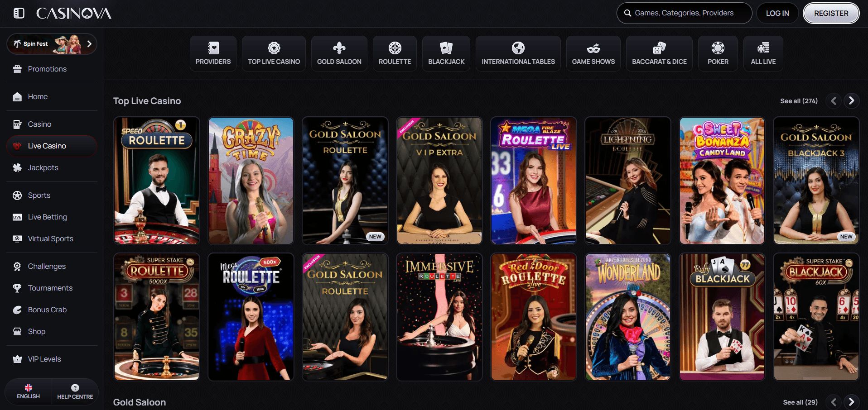The width and height of the screenshot is (868, 410).
Task: Open Super Stake Roulette 5000X
Action: (157, 317)
